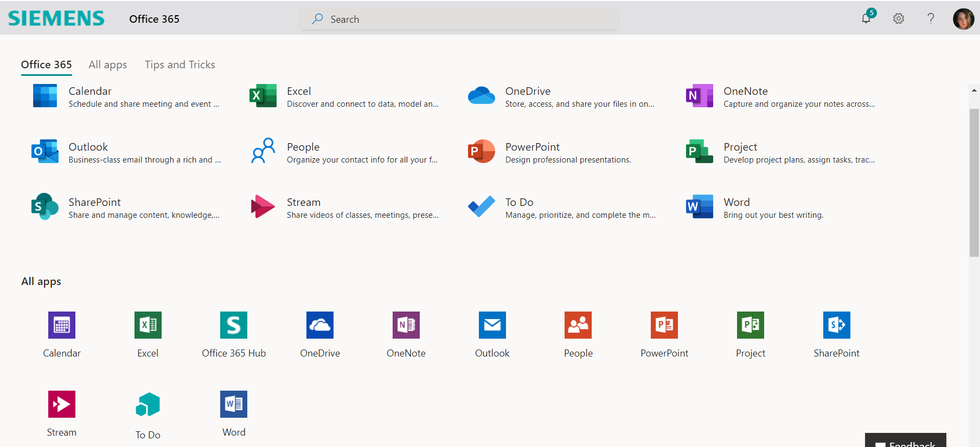Image resolution: width=980 pixels, height=447 pixels.
Task: Launch To Do from the All apps grid
Action: point(148,415)
